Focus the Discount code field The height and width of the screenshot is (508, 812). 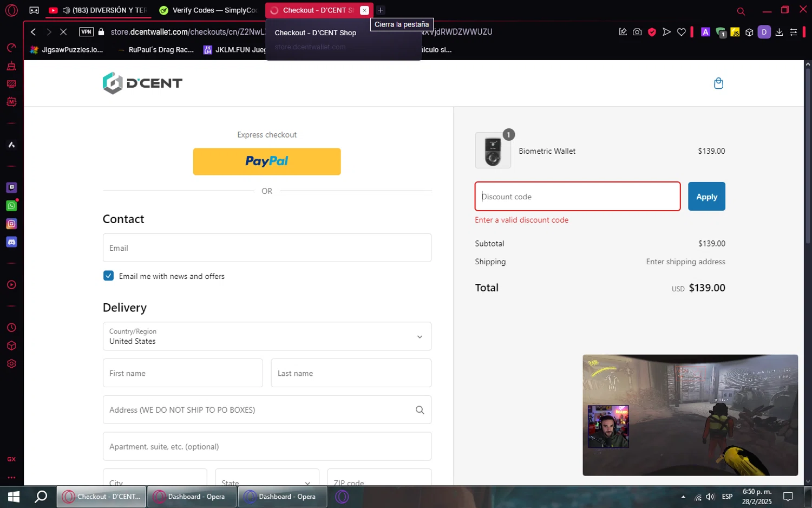point(578,197)
